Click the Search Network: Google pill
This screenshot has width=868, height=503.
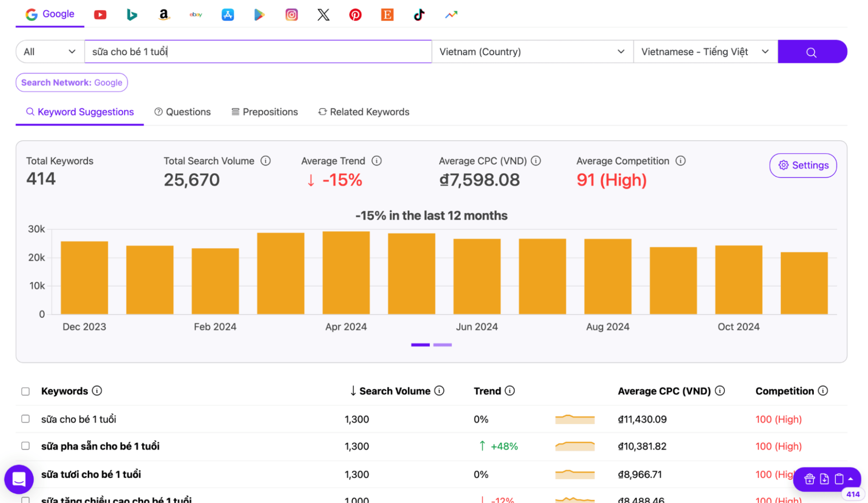click(x=71, y=83)
